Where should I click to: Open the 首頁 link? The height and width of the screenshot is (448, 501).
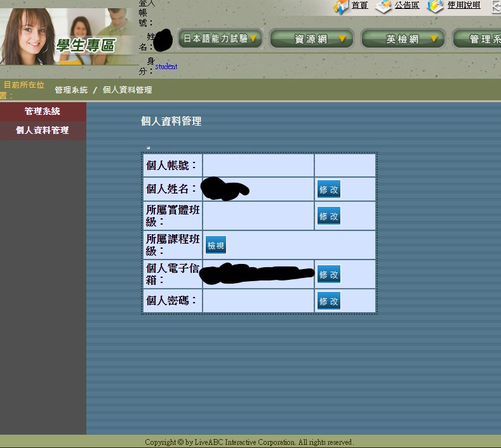[x=360, y=5]
